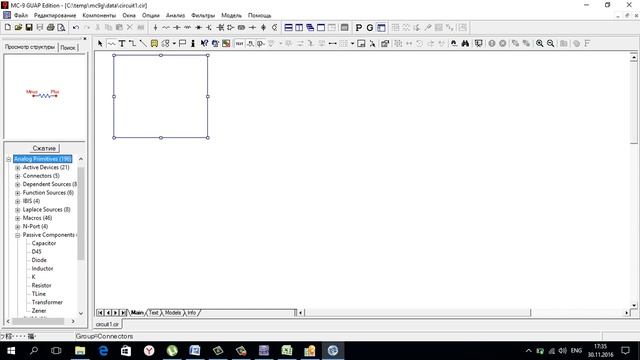Select Zener in component tree

[39, 311]
